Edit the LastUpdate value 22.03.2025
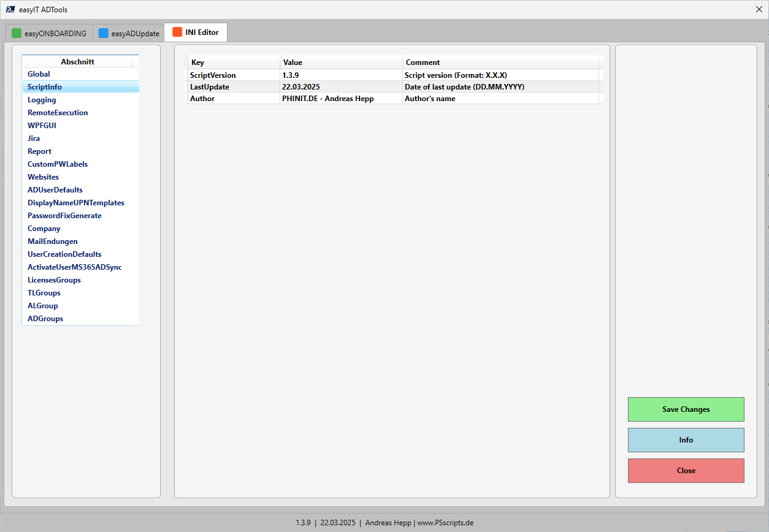 click(340, 87)
